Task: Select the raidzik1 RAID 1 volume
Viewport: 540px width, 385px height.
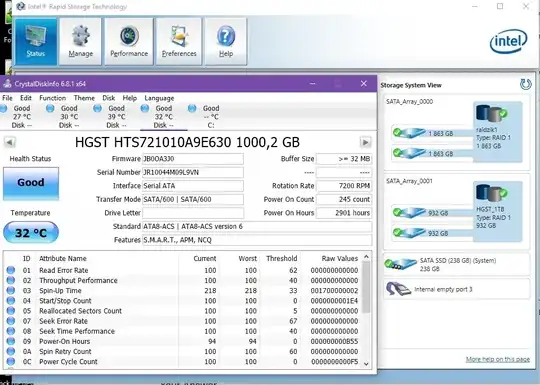Action: coord(498,131)
